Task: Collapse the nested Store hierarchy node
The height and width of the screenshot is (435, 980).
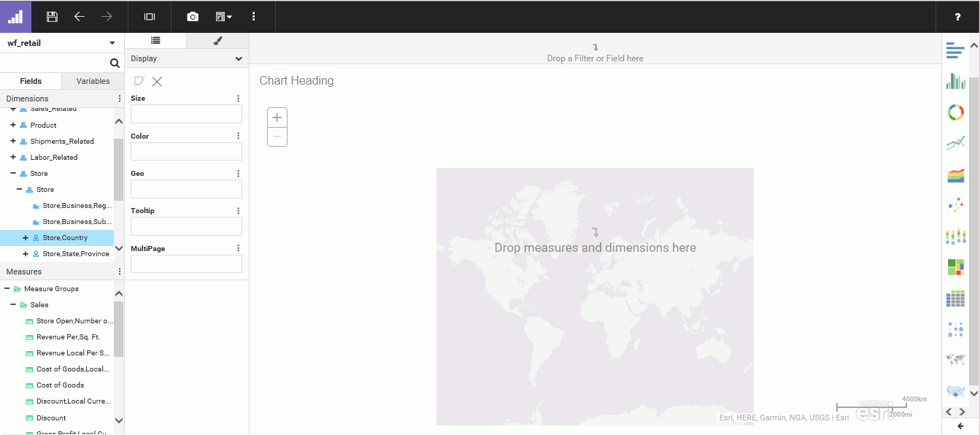Action: pos(19,189)
